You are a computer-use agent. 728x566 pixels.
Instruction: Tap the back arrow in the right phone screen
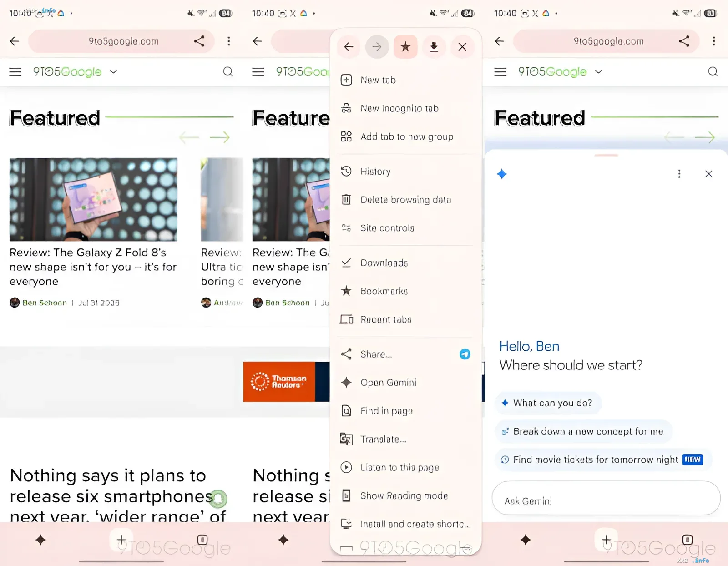coord(500,41)
